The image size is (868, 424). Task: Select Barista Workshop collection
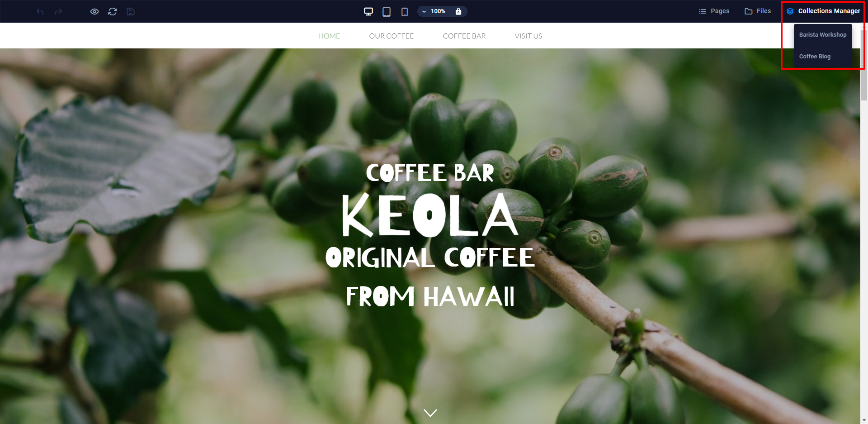click(x=823, y=35)
